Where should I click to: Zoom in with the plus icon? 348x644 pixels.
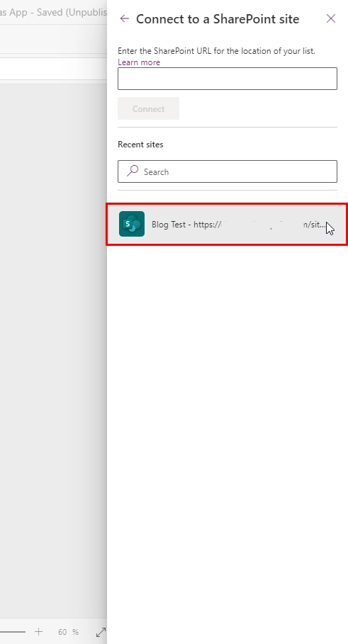[x=38, y=632]
